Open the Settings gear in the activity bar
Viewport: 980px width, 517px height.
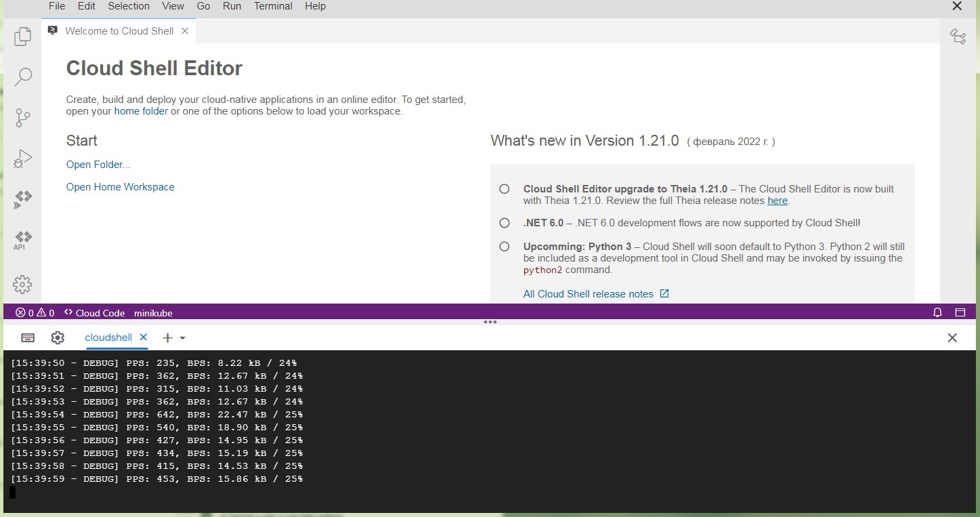pyautogui.click(x=22, y=285)
